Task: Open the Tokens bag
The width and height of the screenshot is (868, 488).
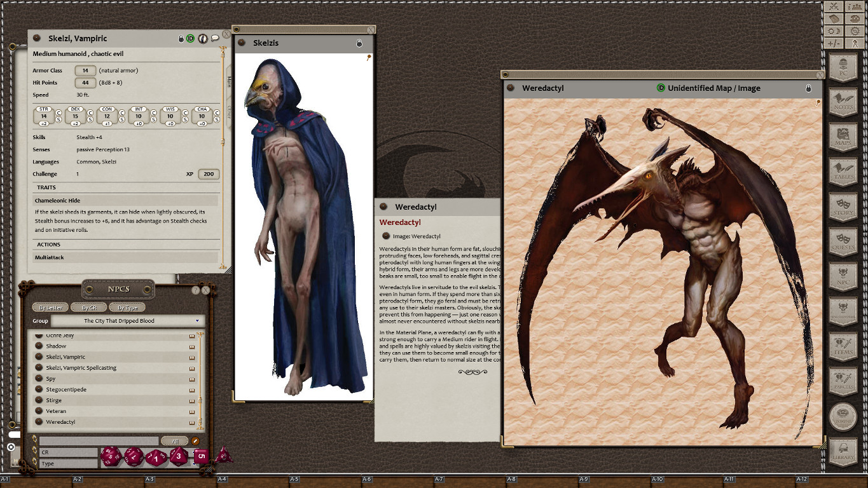Action: [843, 416]
